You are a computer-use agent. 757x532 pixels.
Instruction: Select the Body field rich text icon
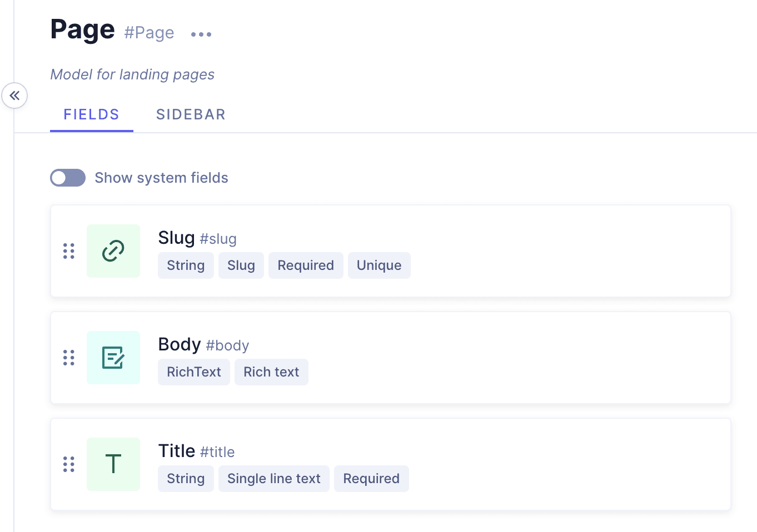coord(113,358)
